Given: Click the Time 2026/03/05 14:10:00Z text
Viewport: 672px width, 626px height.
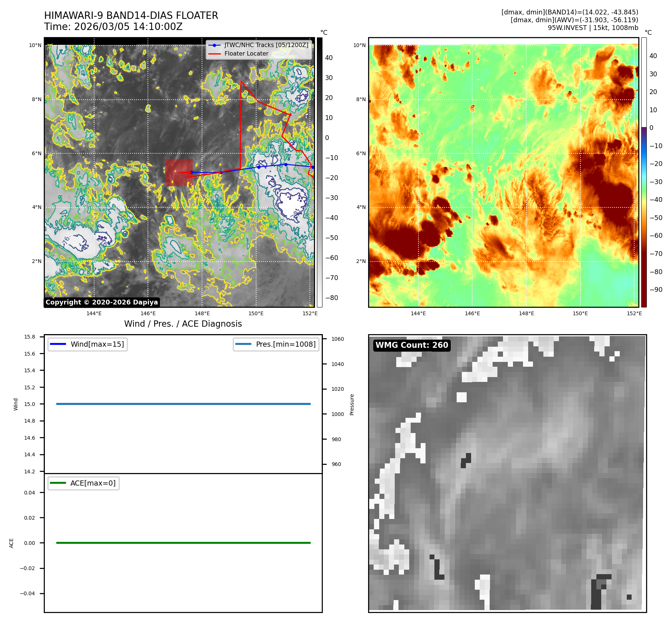Looking at the screenshot, I should [113, 27].
